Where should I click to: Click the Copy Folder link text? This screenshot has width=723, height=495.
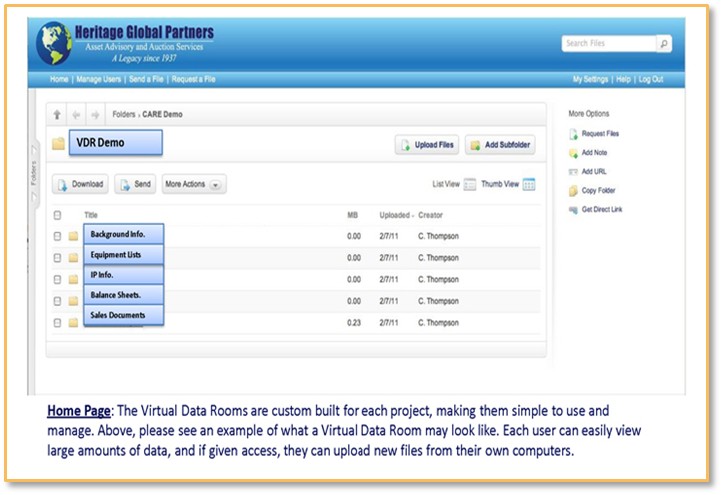pos(598,190)
